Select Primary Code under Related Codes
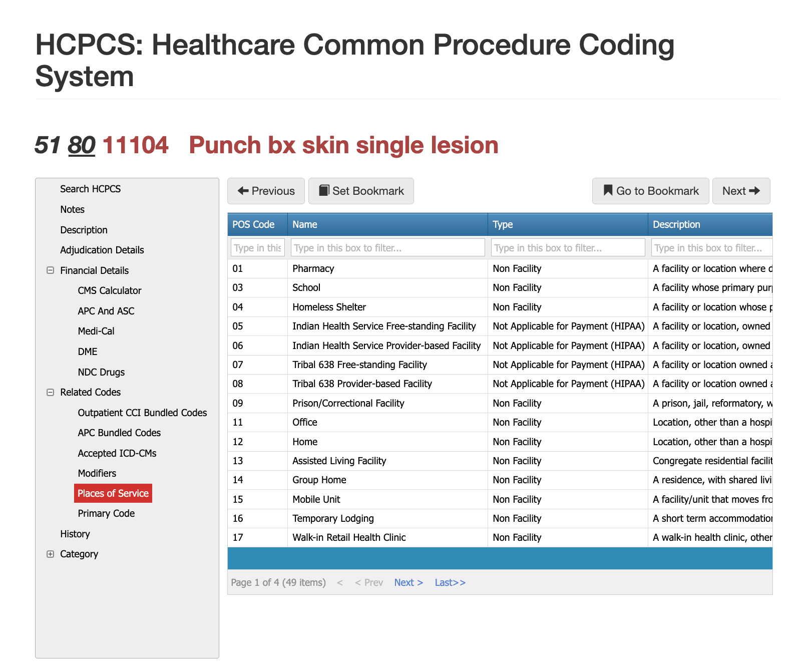Image resolution: width=811 pixels, height=672 pixels. (106, 513)
